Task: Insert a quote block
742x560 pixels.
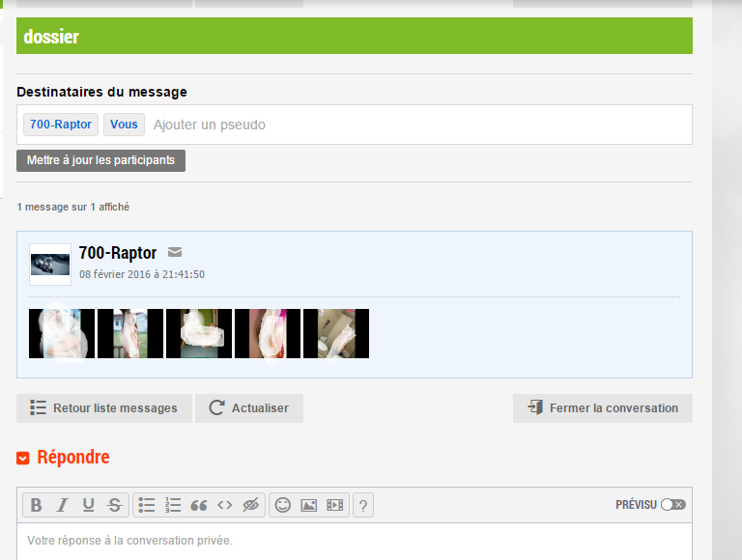Action: pos(199,505)
